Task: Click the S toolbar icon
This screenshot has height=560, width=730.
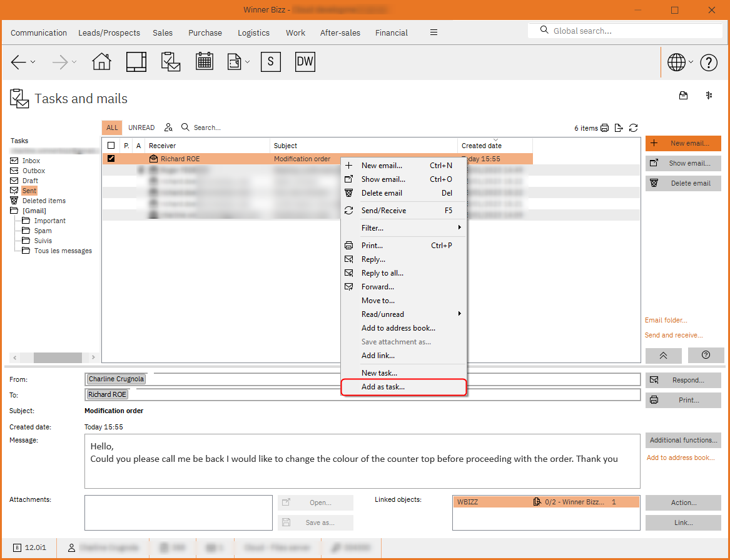Action: pos(270,61)
